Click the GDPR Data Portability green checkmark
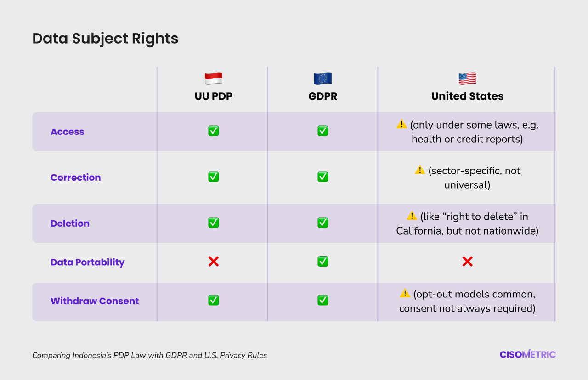Screen dimensions: 588x380 [322, 262]
